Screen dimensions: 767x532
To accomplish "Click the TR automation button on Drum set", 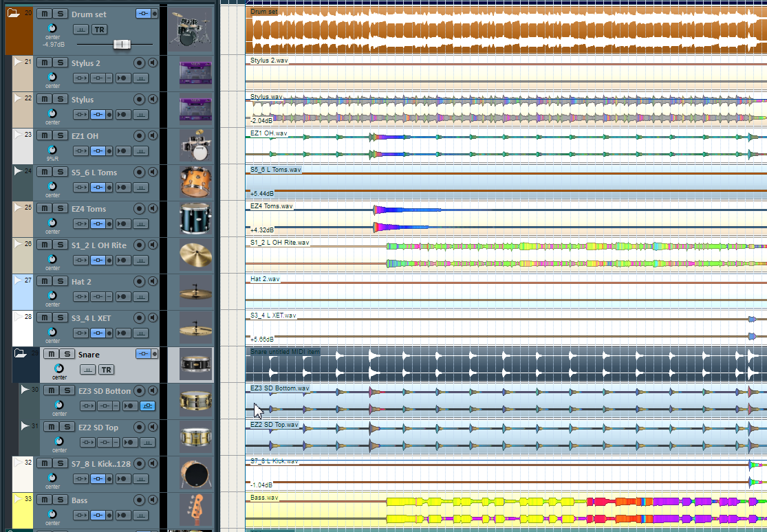I will [99, 30].
